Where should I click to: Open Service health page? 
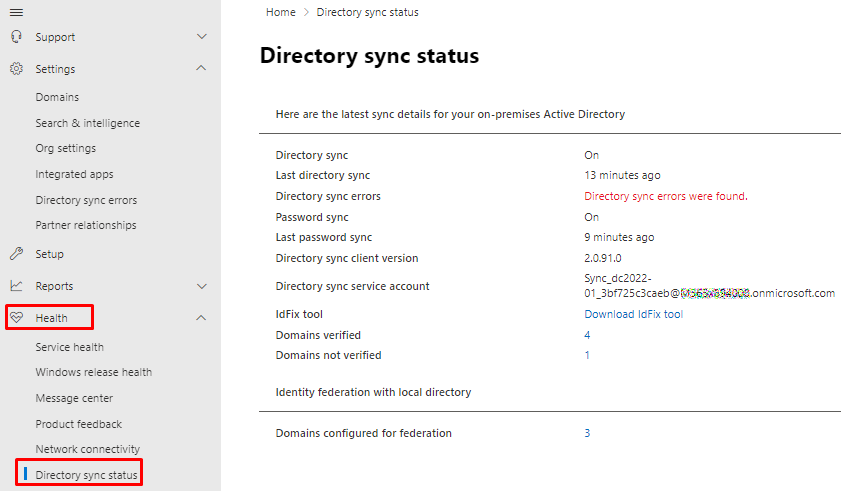point(69,347)
